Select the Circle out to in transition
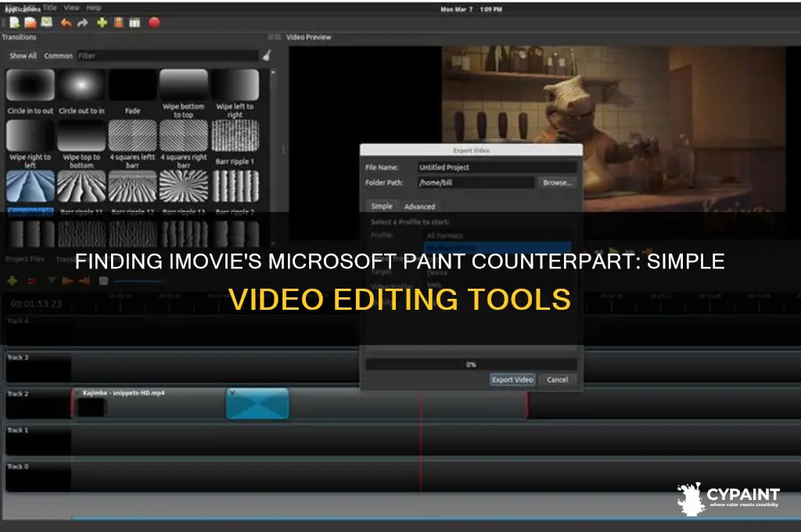The width and height of the screenshot is (801, 532). point(81,92)
